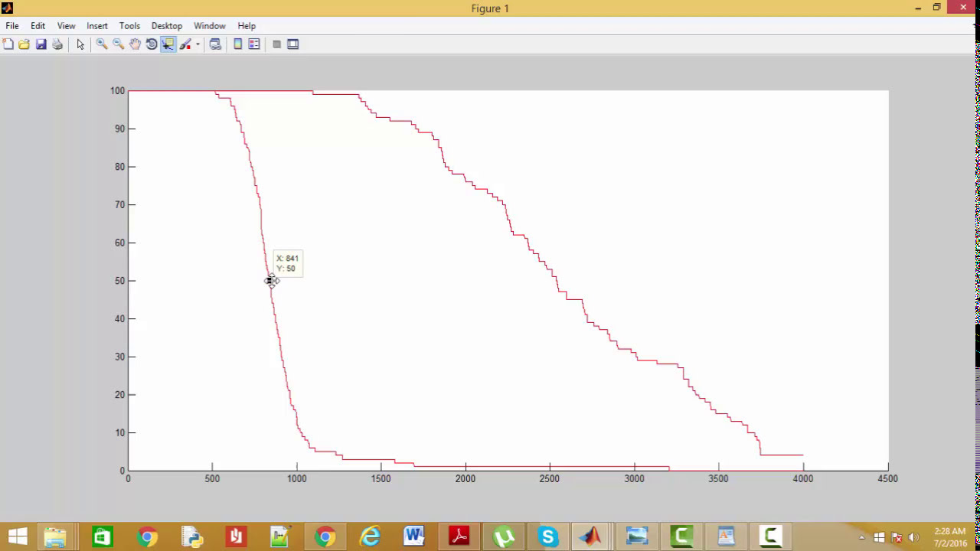The width and height of the screenshot is (980, 551).
Task: Open the brush color dropdown arrow
Action: click(198, 44)
